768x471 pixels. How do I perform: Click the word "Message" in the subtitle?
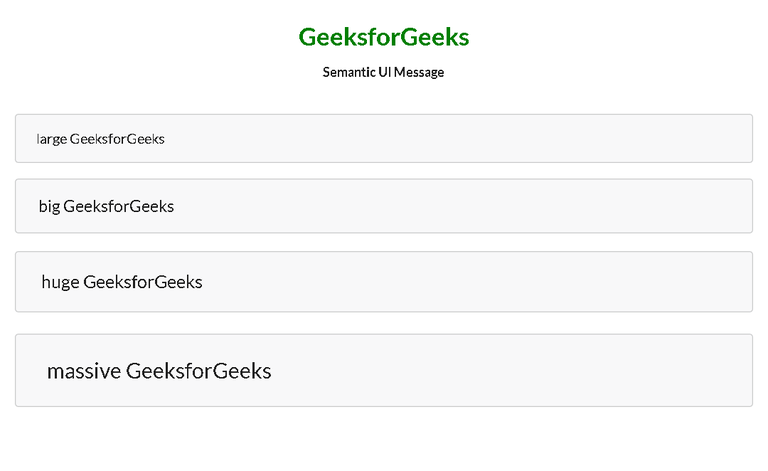(419, 72)
